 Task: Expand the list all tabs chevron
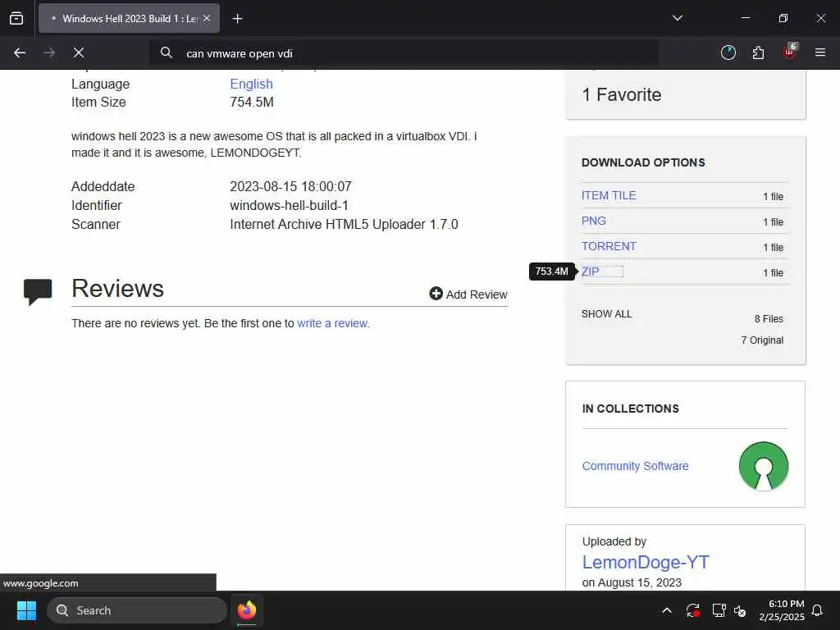(677, 18)
